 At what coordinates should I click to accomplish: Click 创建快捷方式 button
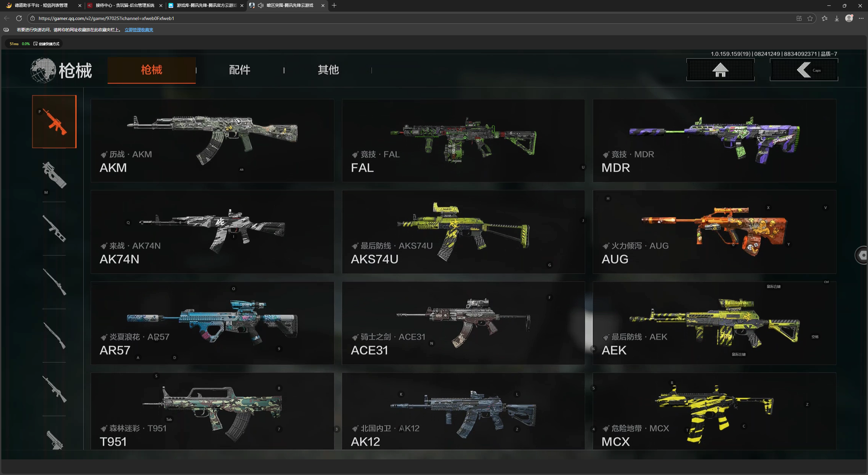46,44
